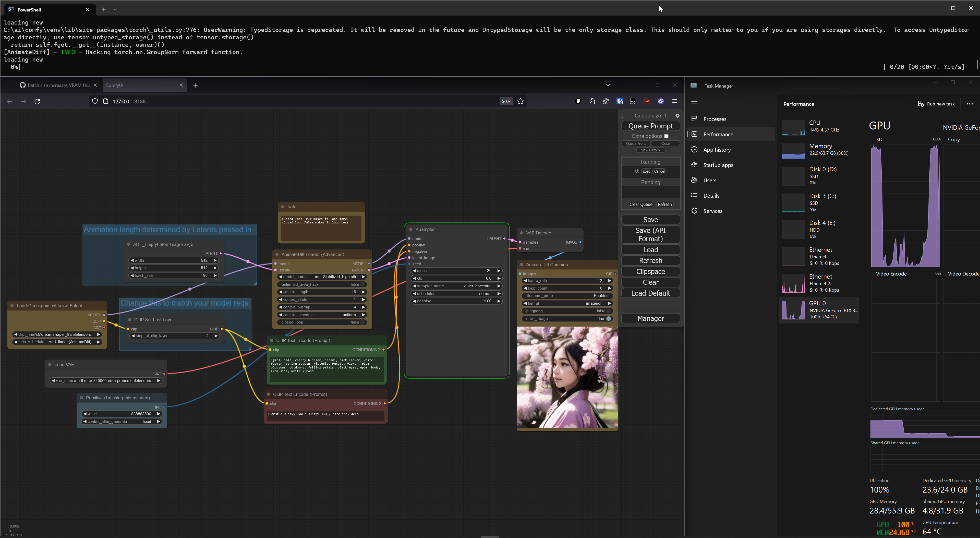Viewport: 980px width, 538px height.
Task: Open Task Manager's hamburger navigation icon
Action: (694, 103)
